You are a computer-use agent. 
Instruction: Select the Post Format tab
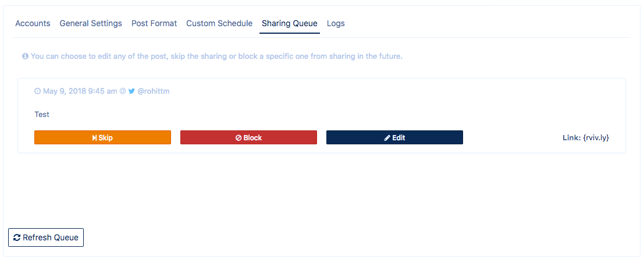(154, 23)
